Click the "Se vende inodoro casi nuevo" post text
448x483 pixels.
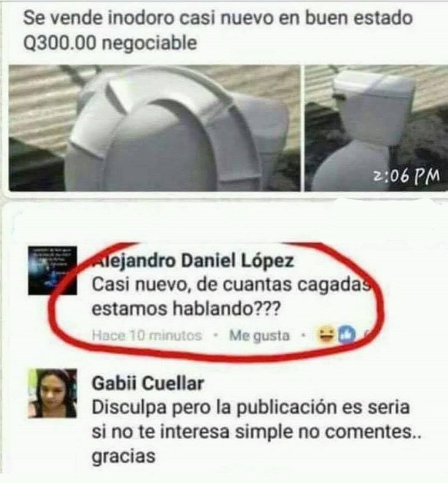pyautogui.click(x=218, y=18)
